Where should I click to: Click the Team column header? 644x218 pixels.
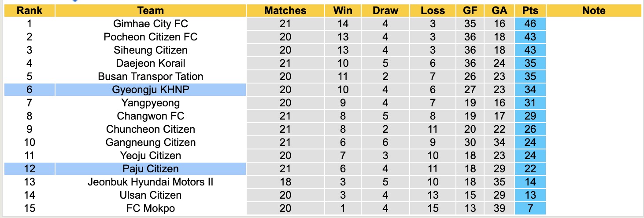150,11
